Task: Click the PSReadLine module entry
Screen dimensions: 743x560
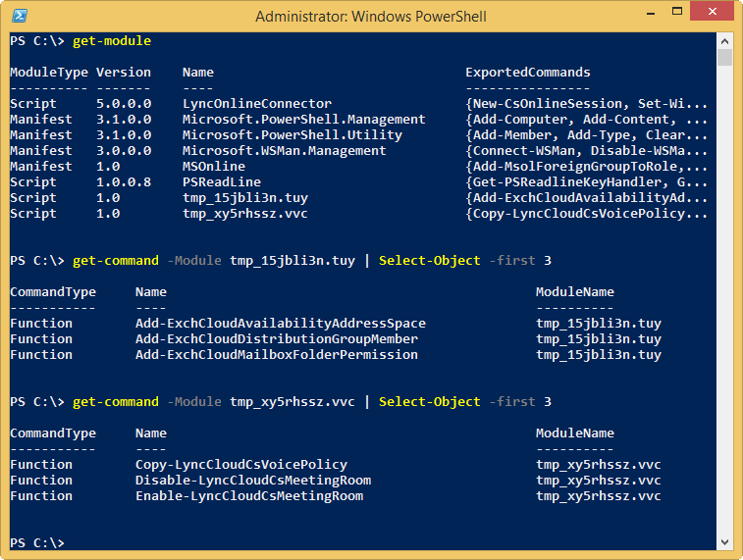Action: (x=222, y=182)
